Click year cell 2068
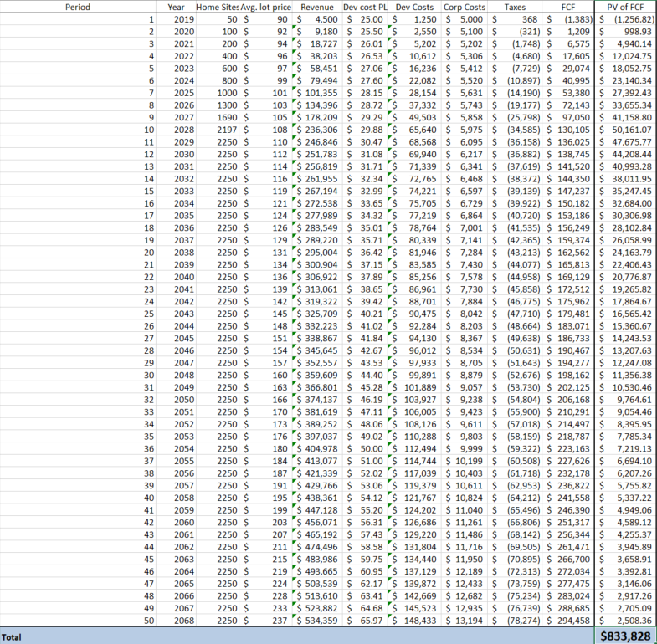Viewport: 657px width, 644px height. pyautogui.click(x=184, y=621)
